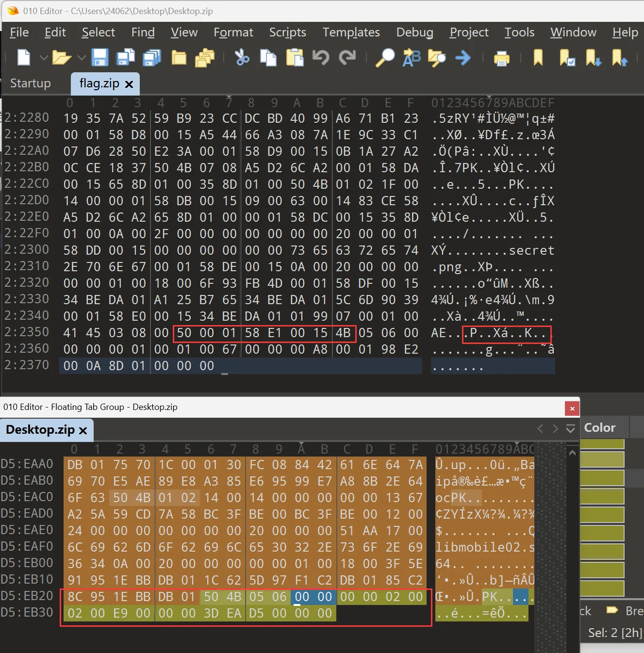
Task: Open Find with the magnifying glass icon
Action: [x=386, y=58]
